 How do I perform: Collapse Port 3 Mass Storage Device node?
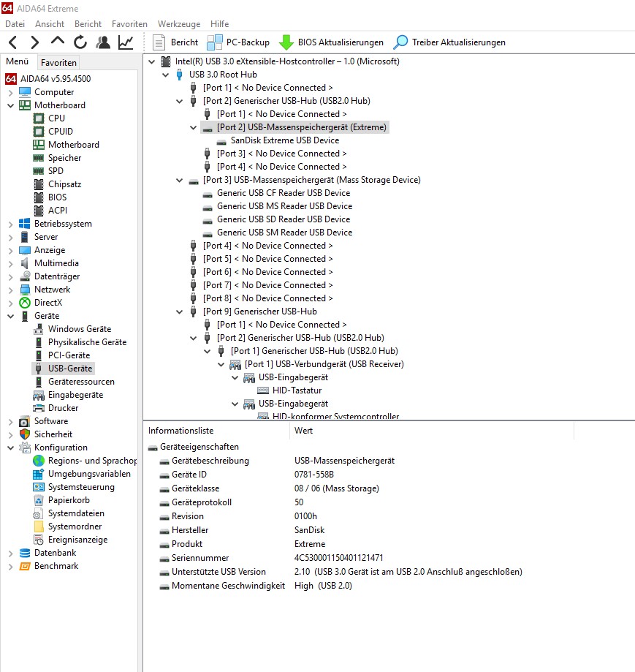tap(180, 180)
